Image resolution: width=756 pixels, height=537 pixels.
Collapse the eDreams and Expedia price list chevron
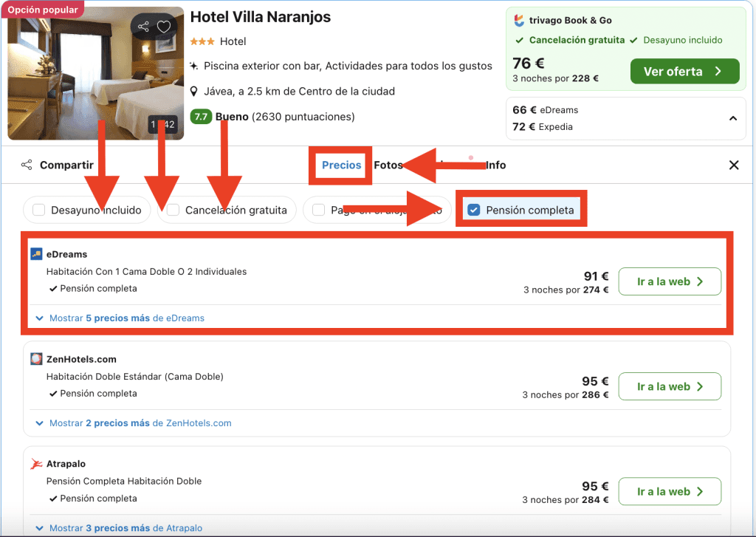[x=732, y=118]
